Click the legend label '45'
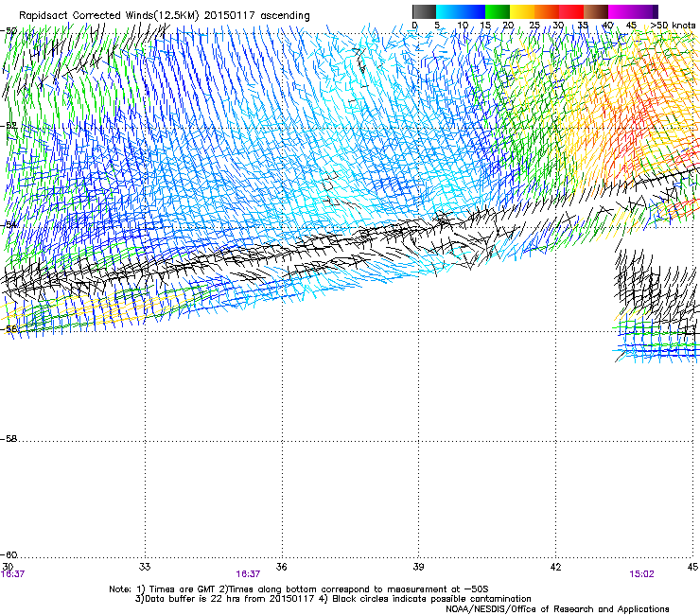 (x=631, y=26)
